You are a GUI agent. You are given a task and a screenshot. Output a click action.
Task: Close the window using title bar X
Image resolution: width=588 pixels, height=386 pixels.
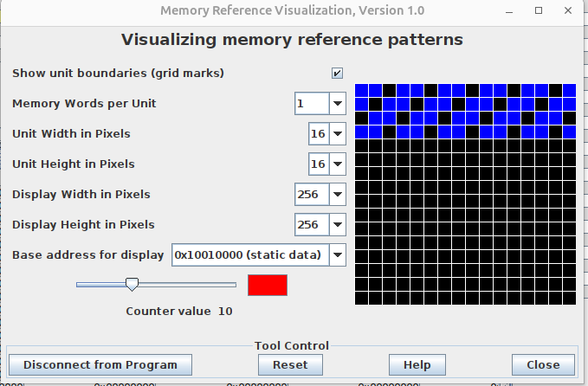(x=565, y=10)
